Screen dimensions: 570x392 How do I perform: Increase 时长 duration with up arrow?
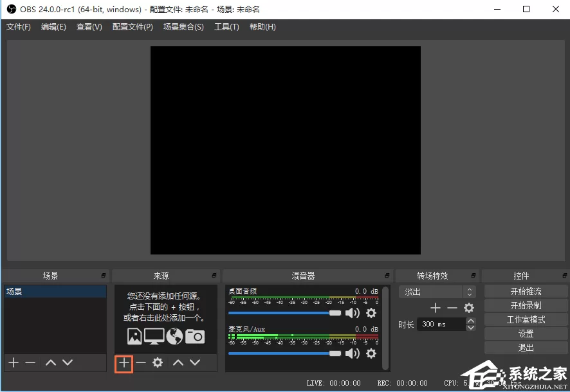point(471,321)
